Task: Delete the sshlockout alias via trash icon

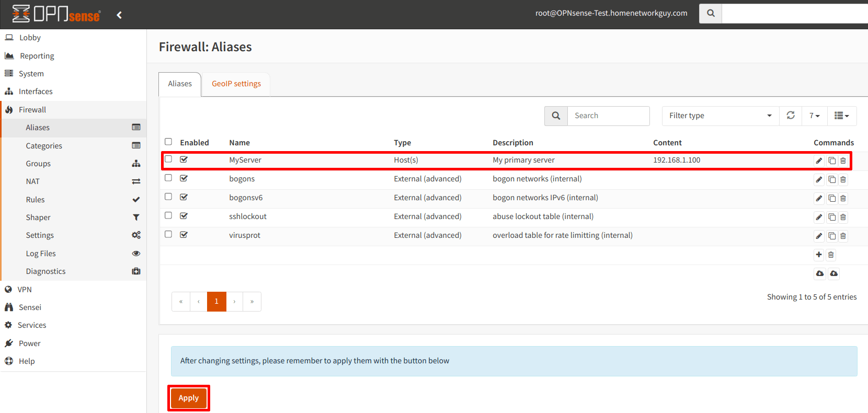Action: (x=843, y=217)
